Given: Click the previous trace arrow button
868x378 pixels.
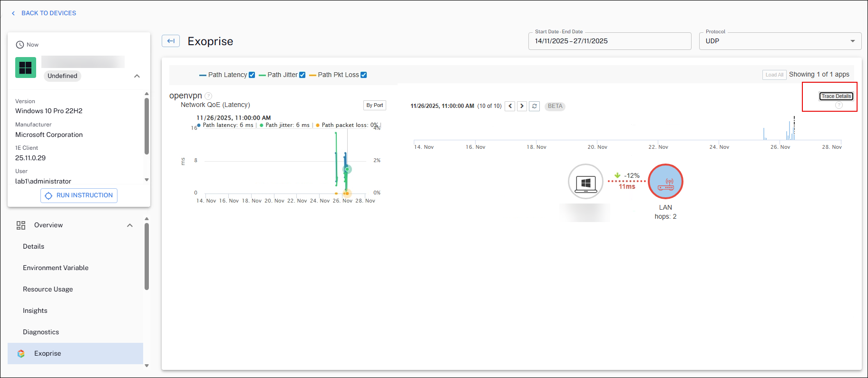Looking at the screenshot, I should click(x=510, y=106).
